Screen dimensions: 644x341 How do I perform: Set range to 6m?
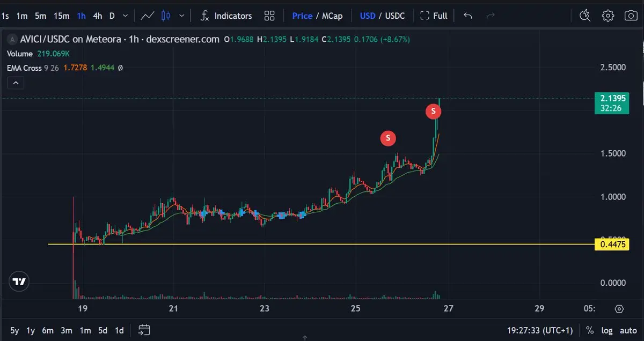(x=48, y=330)
